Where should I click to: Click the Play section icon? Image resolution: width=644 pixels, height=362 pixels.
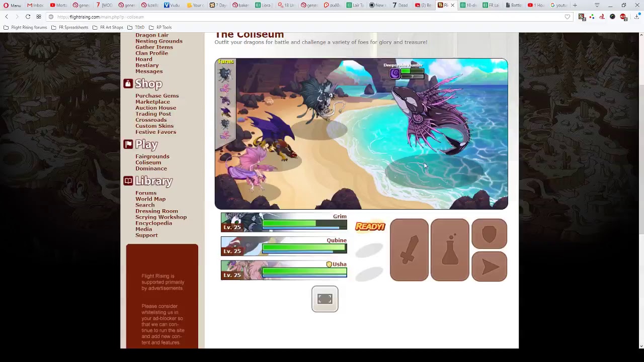coord(128,144)
